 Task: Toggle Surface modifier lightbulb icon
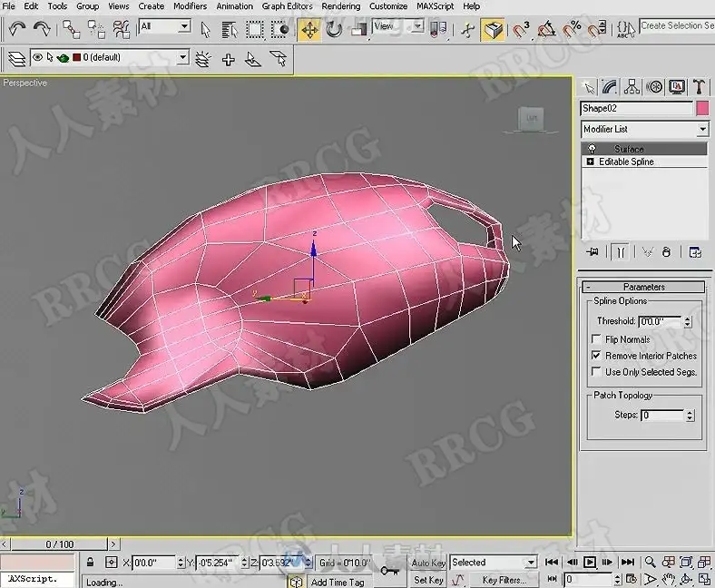592,149
